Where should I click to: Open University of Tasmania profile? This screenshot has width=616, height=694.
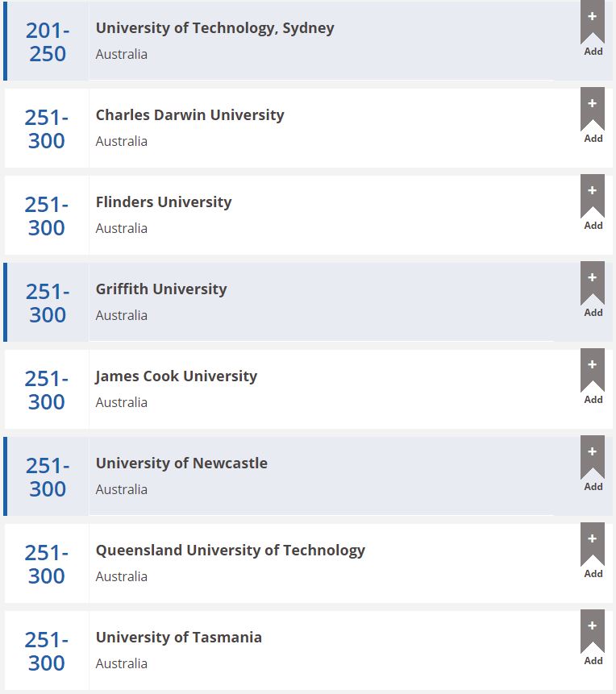coord(178,638)
